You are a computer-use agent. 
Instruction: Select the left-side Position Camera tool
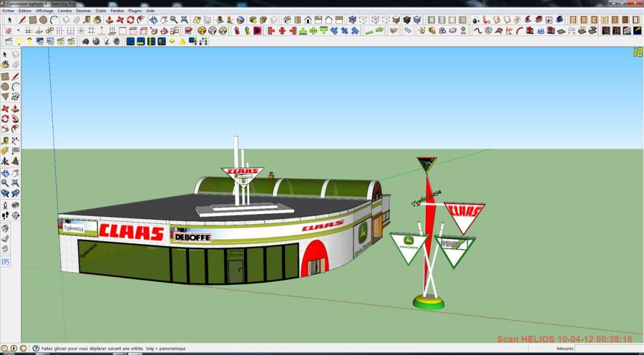point(5,205)
